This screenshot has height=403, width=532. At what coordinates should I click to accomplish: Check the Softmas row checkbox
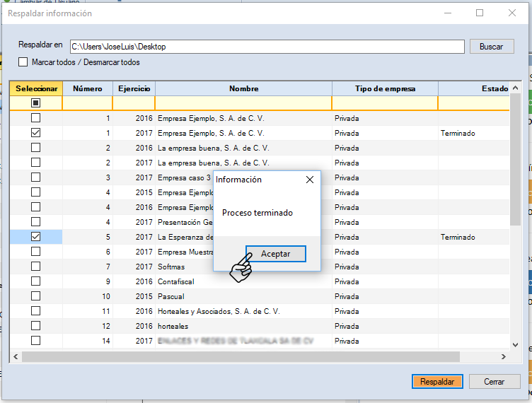point(35,267)
